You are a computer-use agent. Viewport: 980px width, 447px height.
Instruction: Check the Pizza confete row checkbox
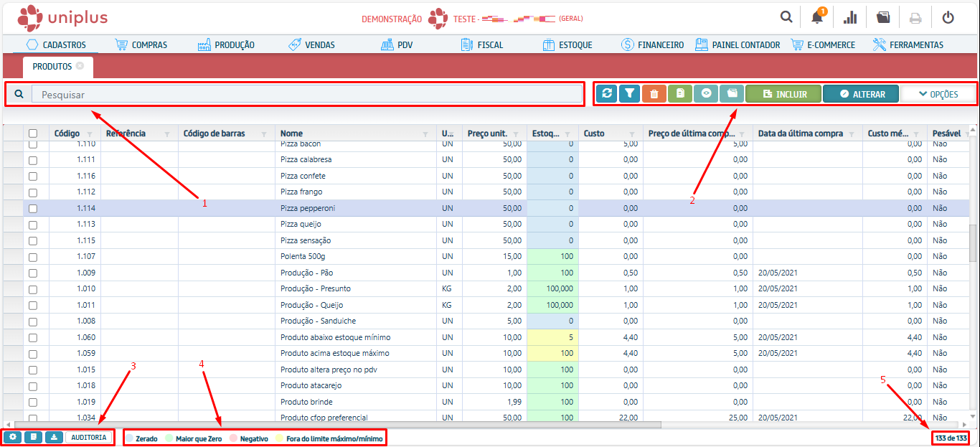click(33, 177)
